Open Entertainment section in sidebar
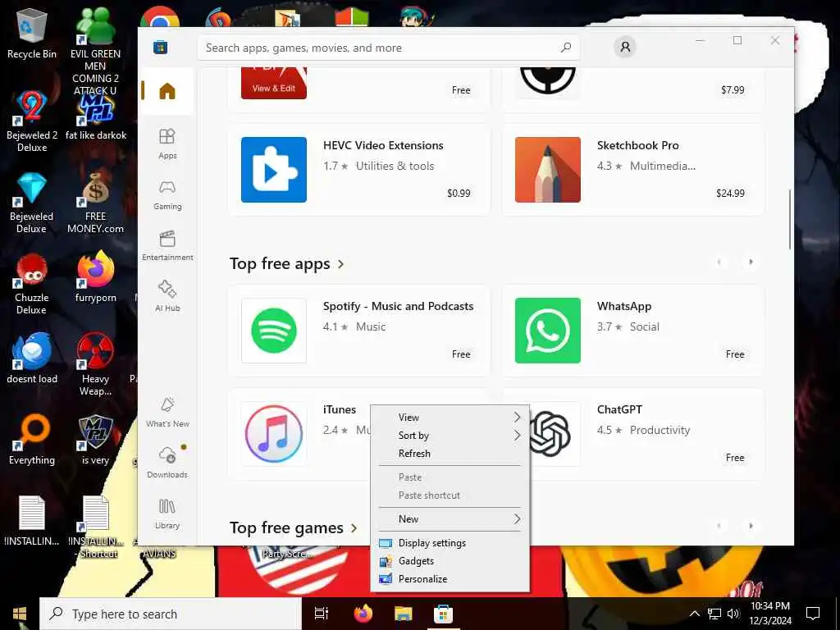Screen dimensions: 840x630 [x=167, y=245]
